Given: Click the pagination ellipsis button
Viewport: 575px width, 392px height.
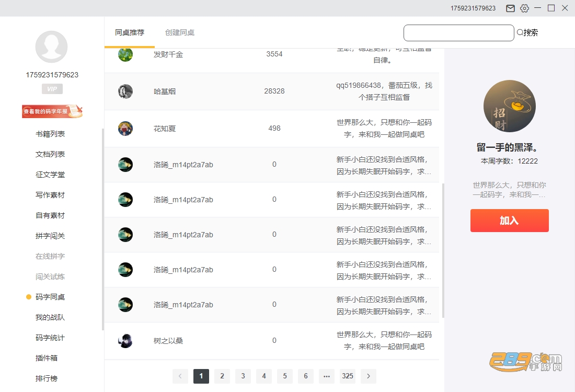Looking at the screenshot, I should click(x=326, y=376).
